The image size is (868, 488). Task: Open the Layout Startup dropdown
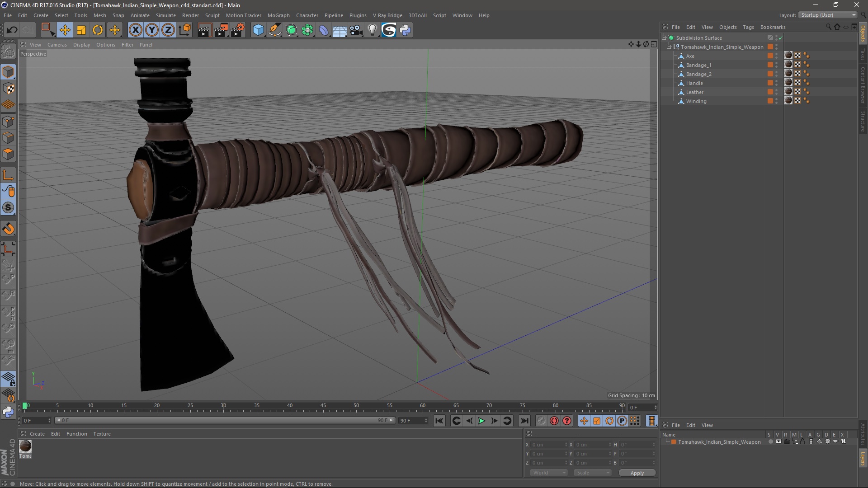[828, 15]
